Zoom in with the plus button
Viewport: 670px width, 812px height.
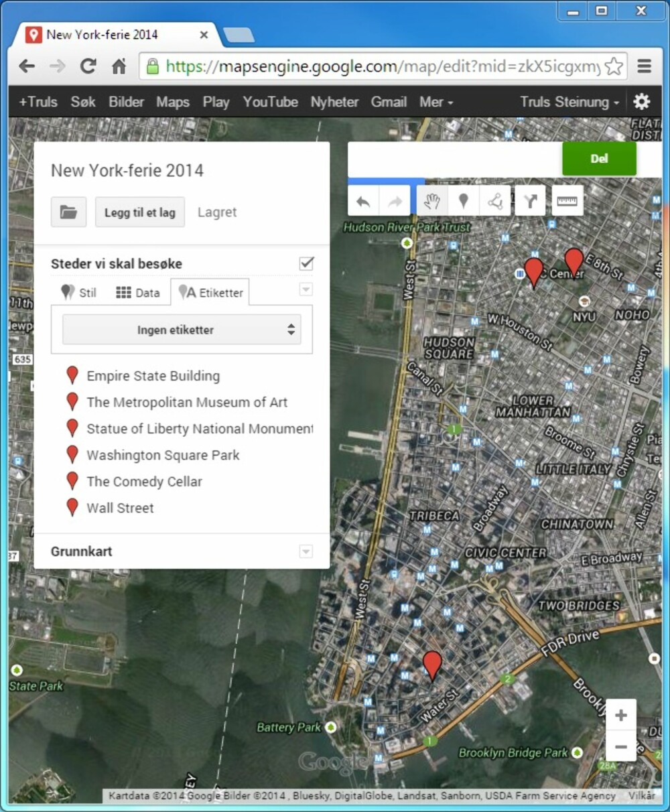coord(621,716)
